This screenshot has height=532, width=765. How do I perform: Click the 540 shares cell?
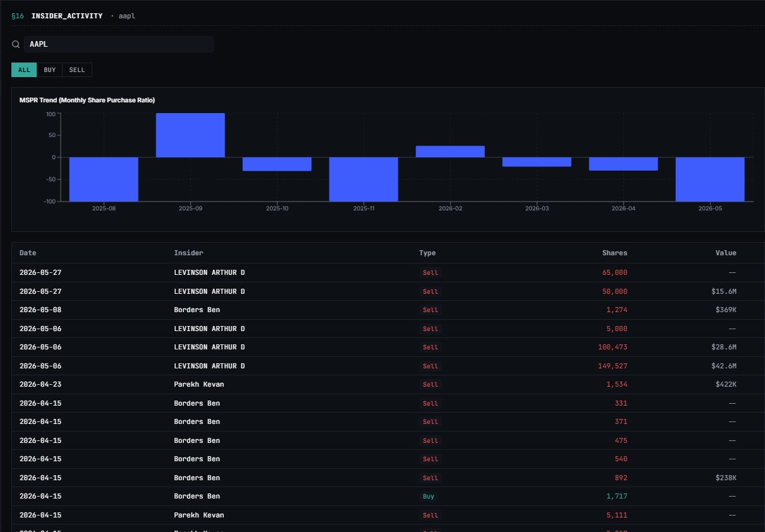coord(621,459)
